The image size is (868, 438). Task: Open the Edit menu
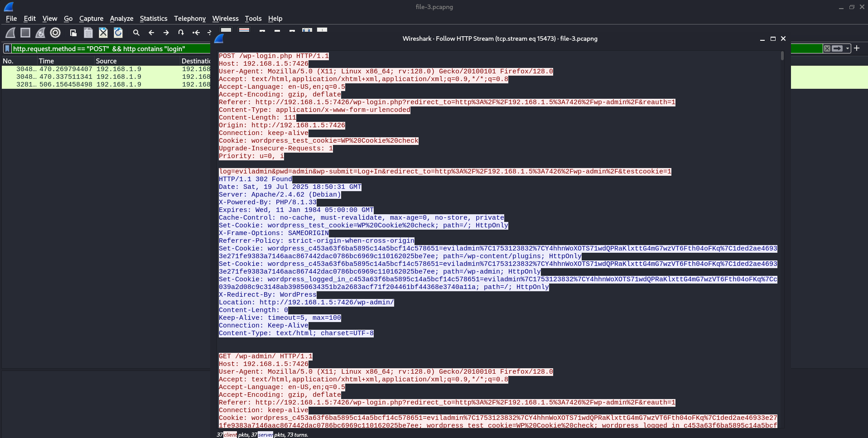(29, 19)
